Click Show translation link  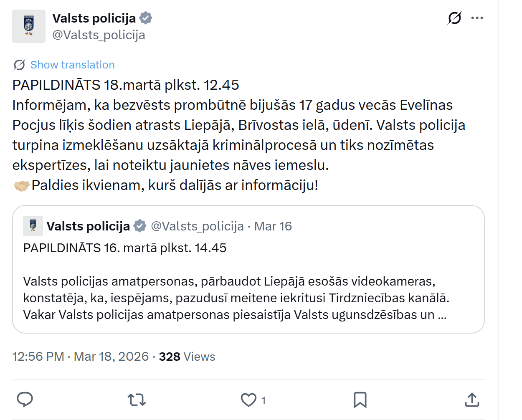pos(72,65)
